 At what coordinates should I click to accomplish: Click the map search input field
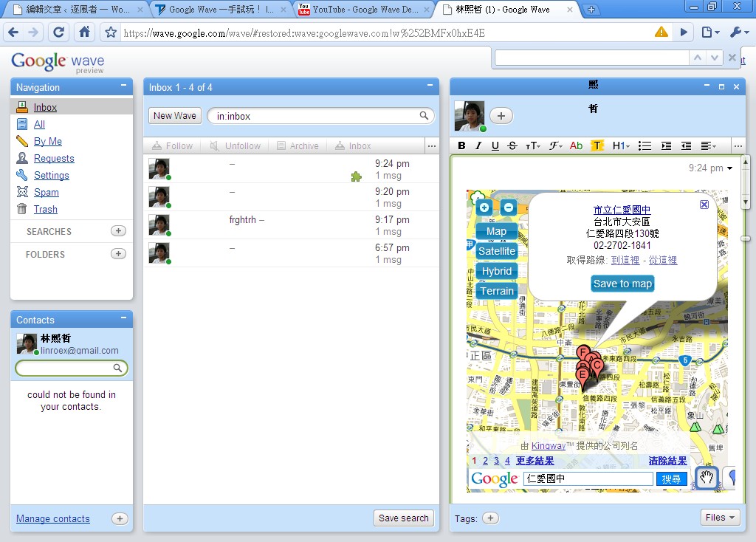click(588, 478)
